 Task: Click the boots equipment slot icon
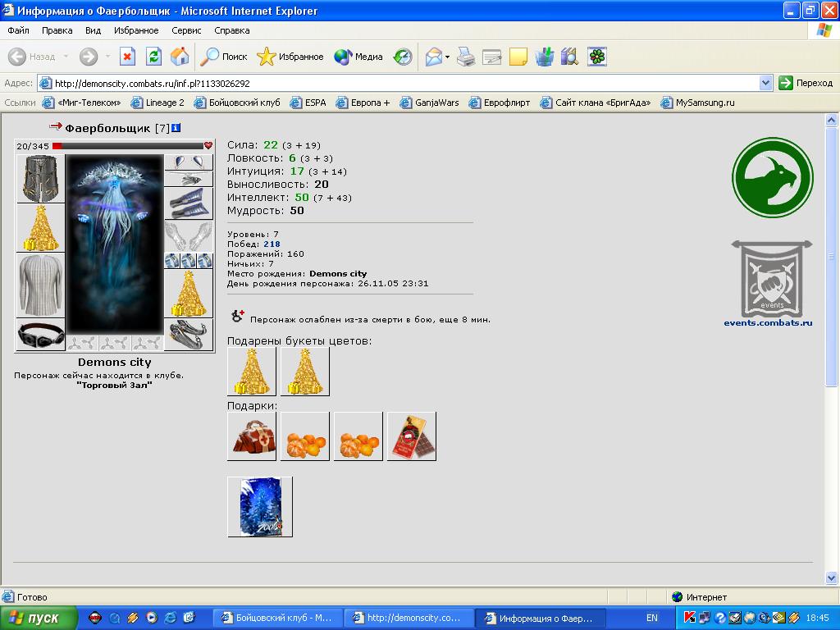tap(189, 335)
